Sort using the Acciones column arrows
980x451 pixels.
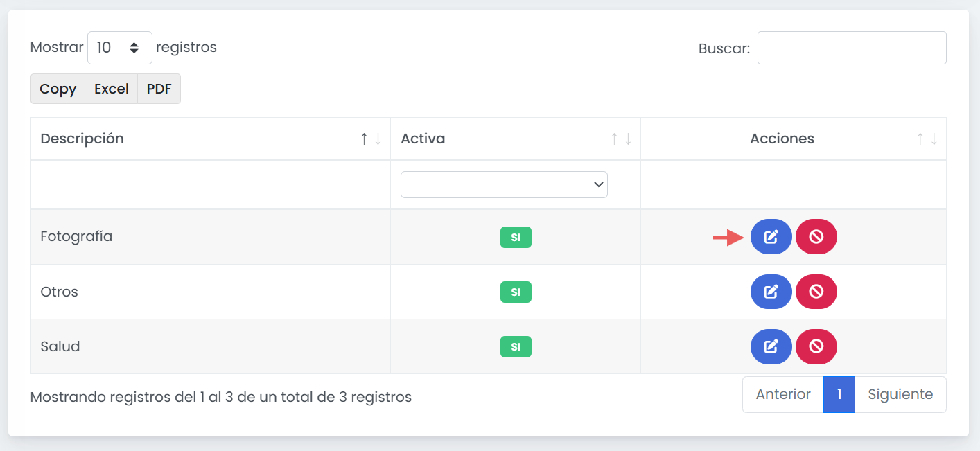point(927,139)
